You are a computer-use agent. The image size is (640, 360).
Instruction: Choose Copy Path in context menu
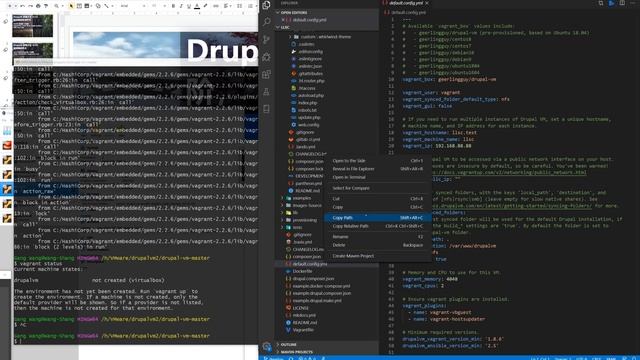(378, 218)
